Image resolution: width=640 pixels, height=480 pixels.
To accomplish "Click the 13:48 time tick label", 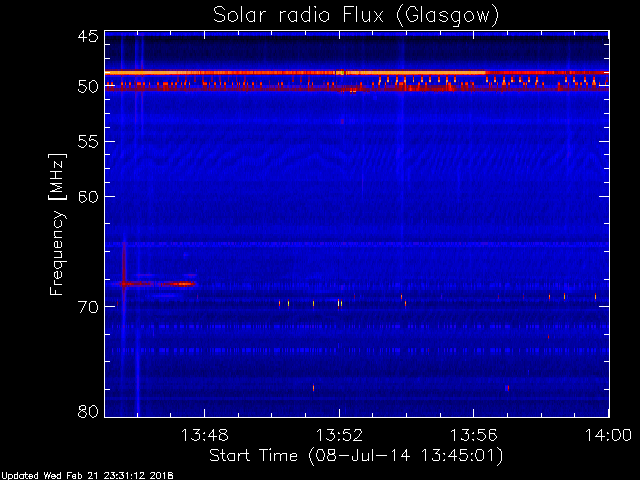I will [204, 436].
